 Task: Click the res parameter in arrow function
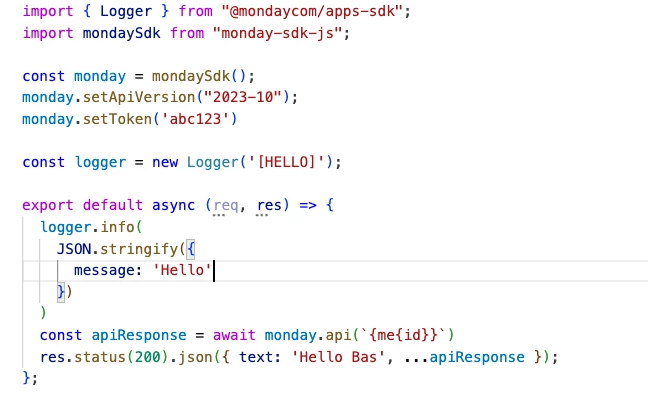(x=269, y=205)
